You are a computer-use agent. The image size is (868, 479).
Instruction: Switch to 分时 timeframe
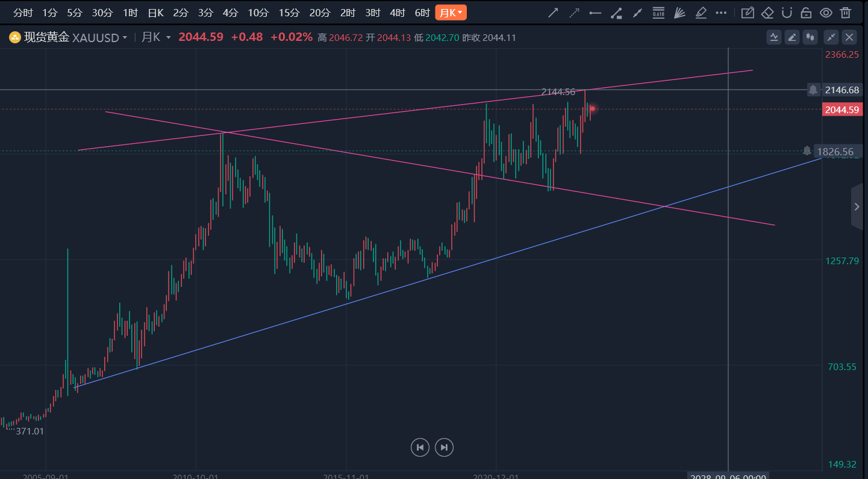click(23, 13)
